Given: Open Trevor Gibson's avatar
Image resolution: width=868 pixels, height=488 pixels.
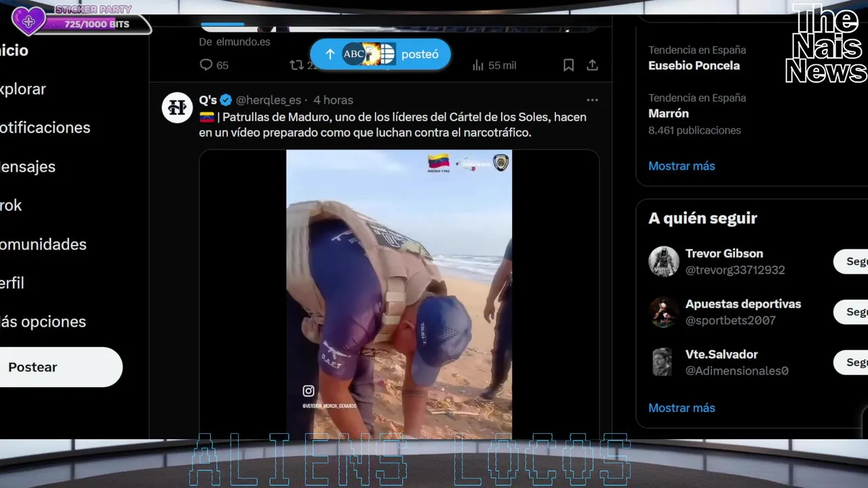Looking at the screenshot, I should (663, 262).
